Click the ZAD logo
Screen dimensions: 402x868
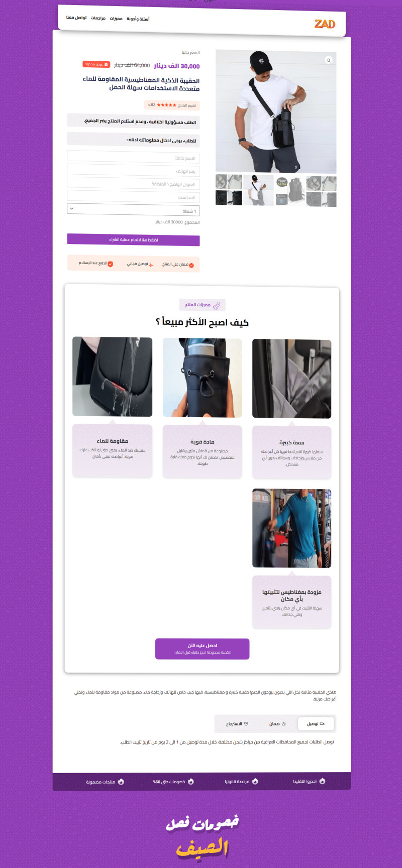(x=325, y=24)
